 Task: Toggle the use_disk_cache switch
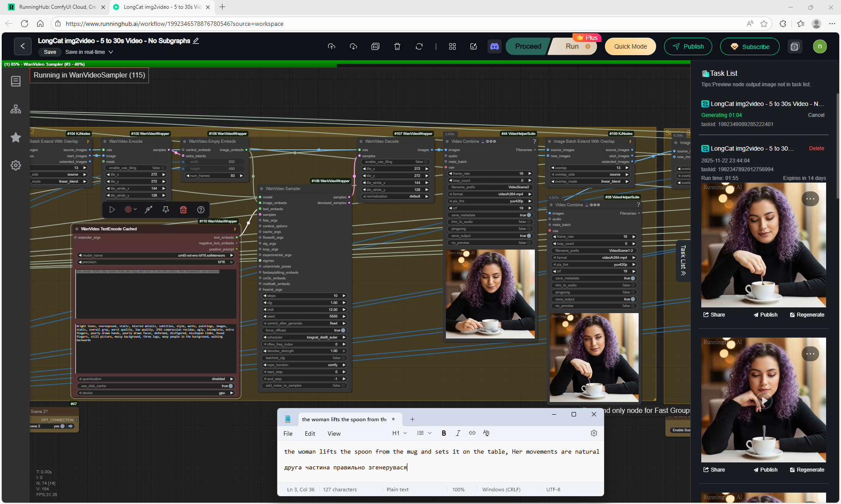tap(230, 386)
